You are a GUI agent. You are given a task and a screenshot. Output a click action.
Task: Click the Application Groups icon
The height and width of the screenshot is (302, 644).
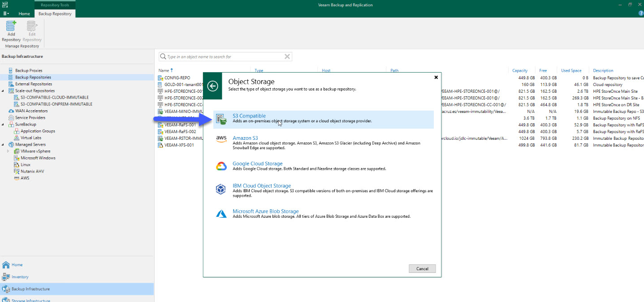[17, 131]
